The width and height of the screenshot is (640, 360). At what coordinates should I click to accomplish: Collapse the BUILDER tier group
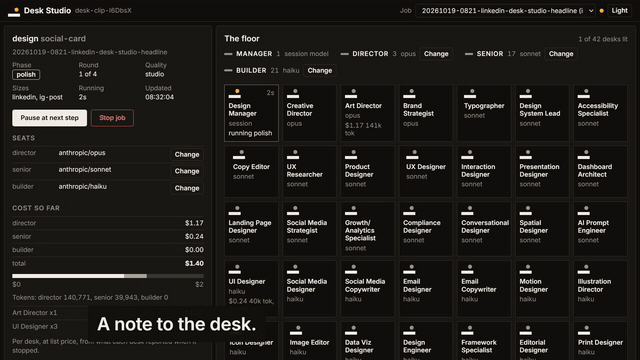[x=228, y=71]
